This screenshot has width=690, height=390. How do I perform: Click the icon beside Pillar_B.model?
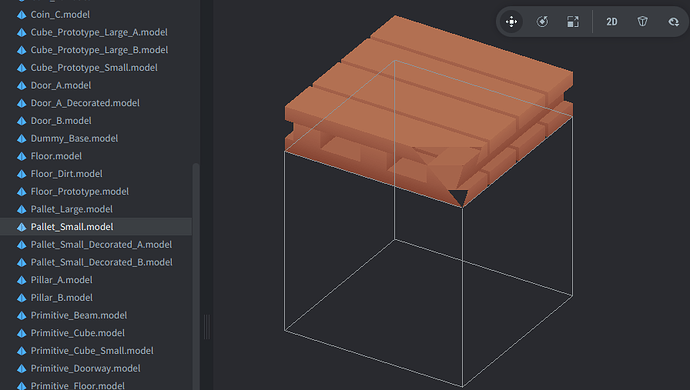coord(22,298)
